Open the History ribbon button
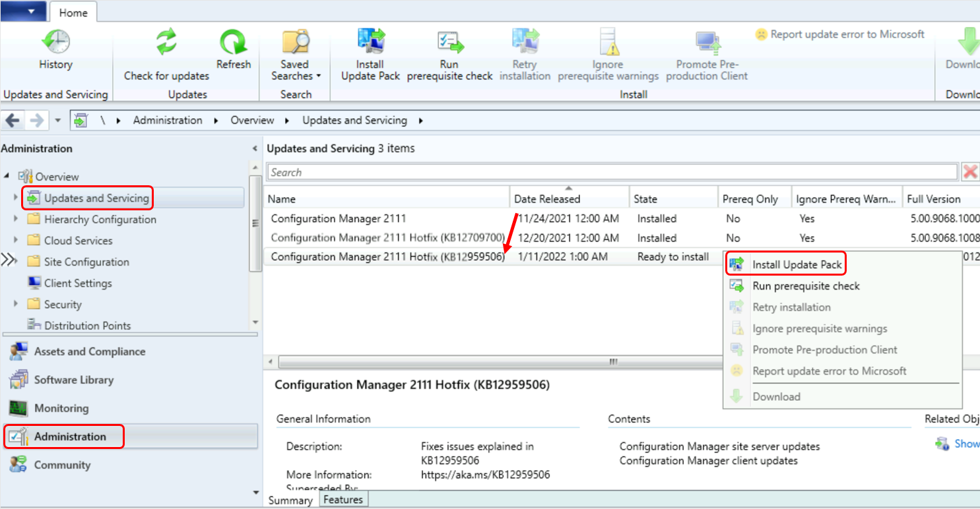Viewport: 980px width, 509px height. (x=55, y=51)
